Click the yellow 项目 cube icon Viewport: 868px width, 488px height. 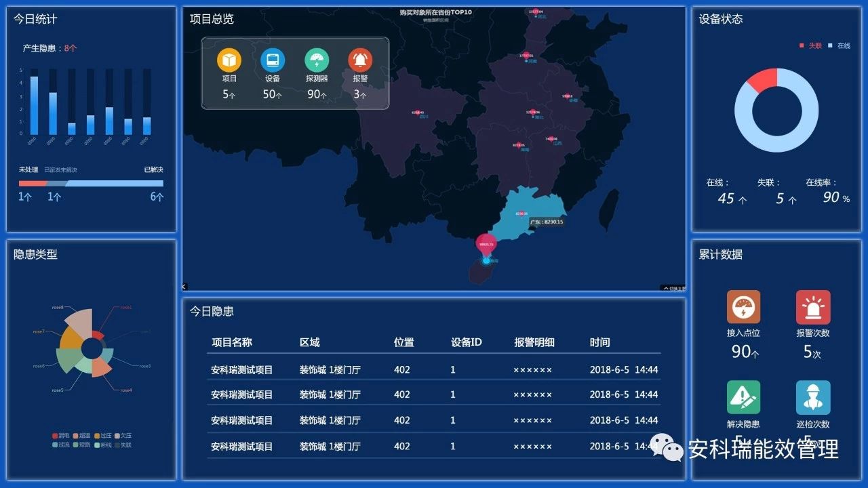229,60
